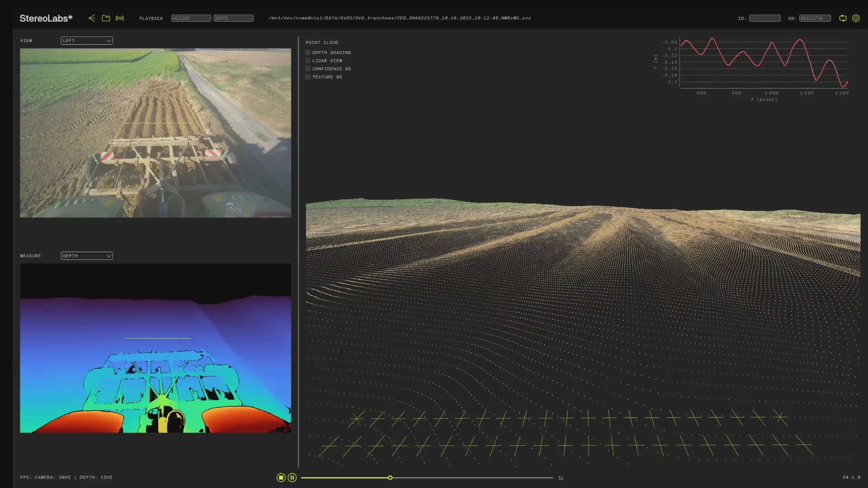Open the SVO file folder icon
Screen dimensions: 868x488
[x=106, y=18]
